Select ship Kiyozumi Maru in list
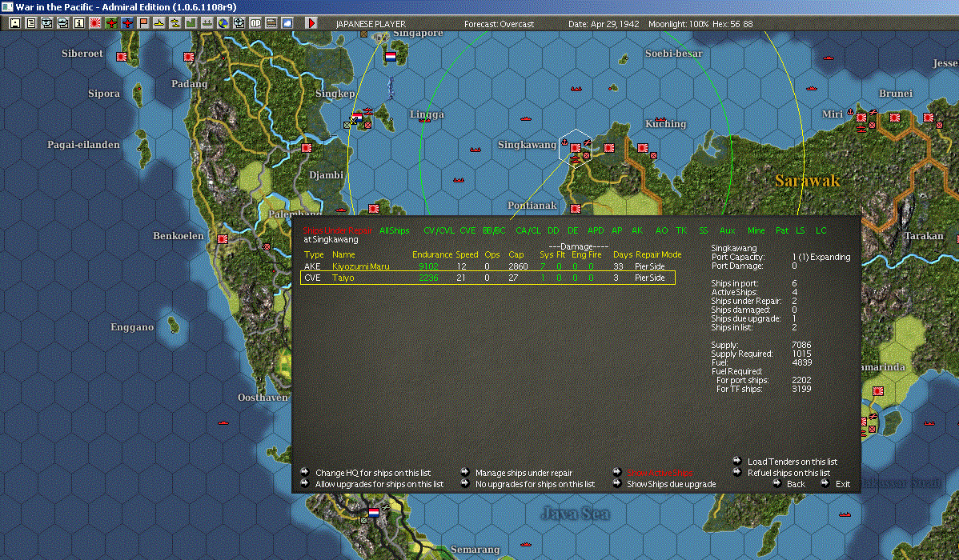The height and width of the screenshot is (560, 959). (361, 266)
